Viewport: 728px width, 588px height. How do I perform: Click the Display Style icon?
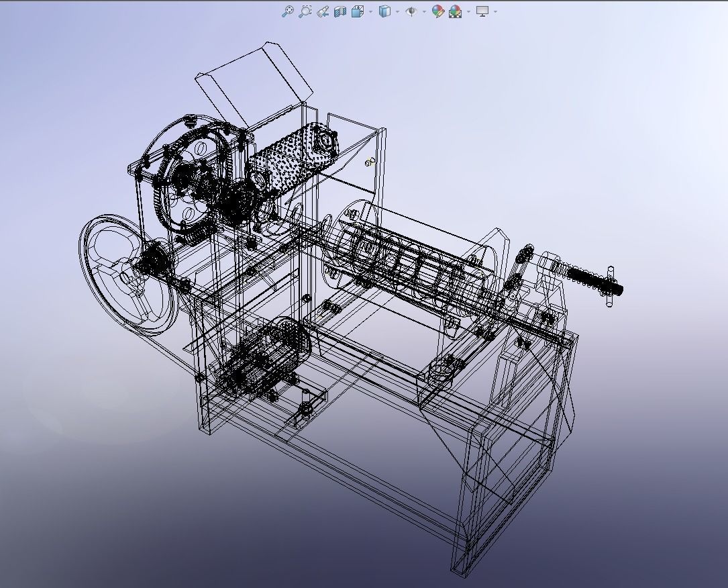[x=384, y=11]
